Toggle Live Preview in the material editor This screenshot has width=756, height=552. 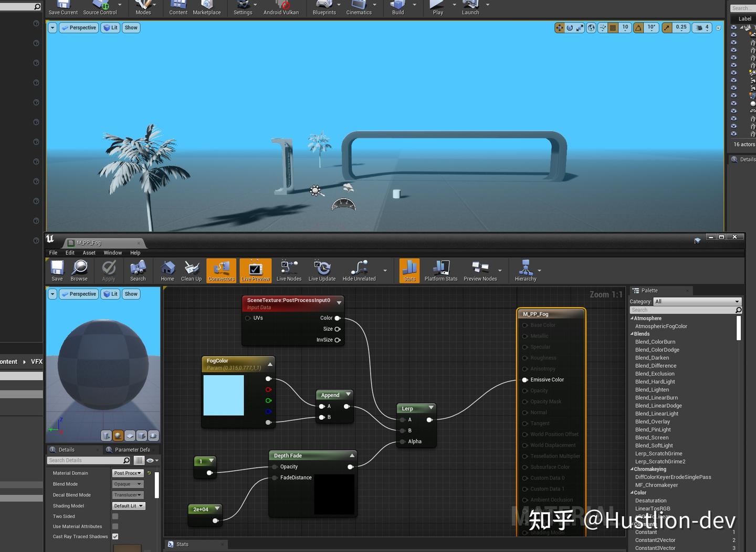click(255, 270)
